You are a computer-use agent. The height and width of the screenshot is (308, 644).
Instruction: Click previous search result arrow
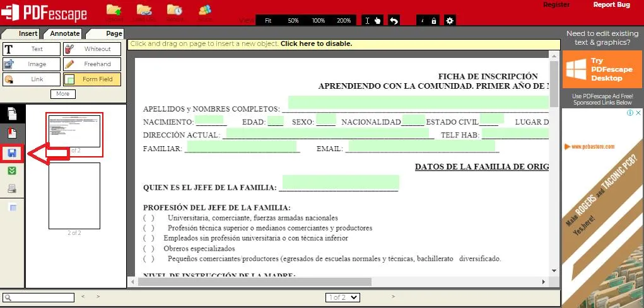(83, 296)
